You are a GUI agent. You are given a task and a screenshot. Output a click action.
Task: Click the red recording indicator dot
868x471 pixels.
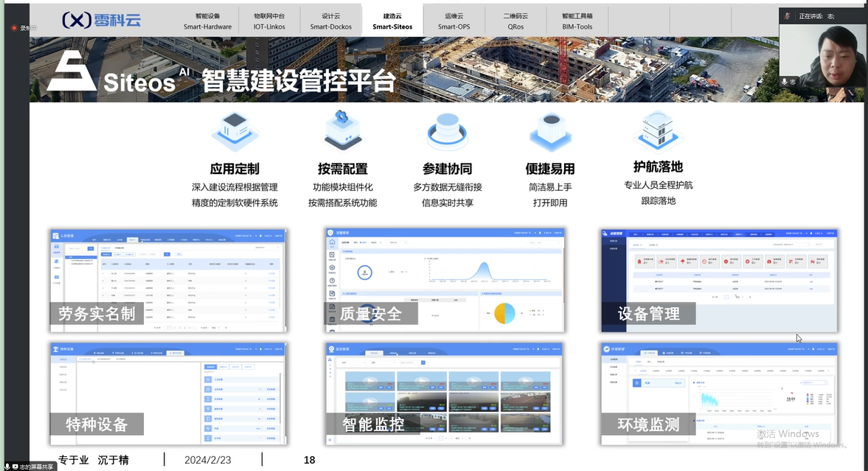[15, 28]
